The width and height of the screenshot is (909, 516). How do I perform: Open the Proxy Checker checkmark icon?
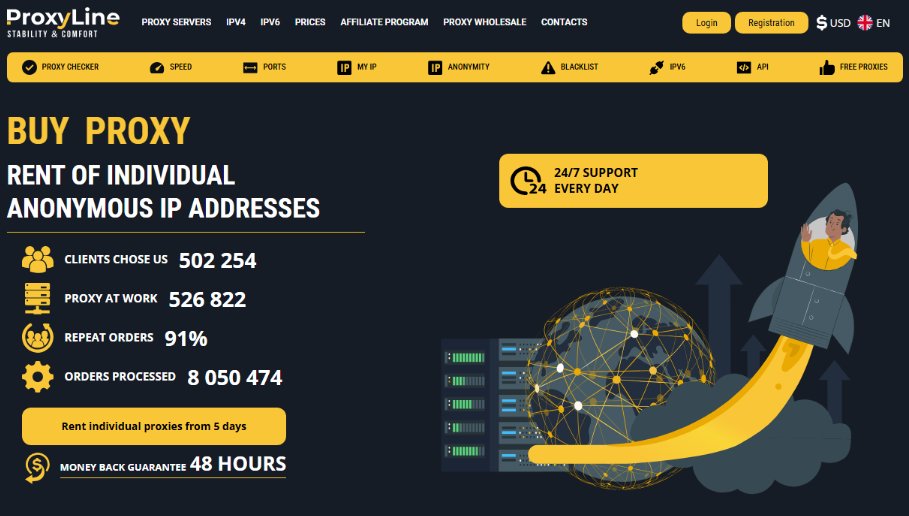(x=29, y=67)
